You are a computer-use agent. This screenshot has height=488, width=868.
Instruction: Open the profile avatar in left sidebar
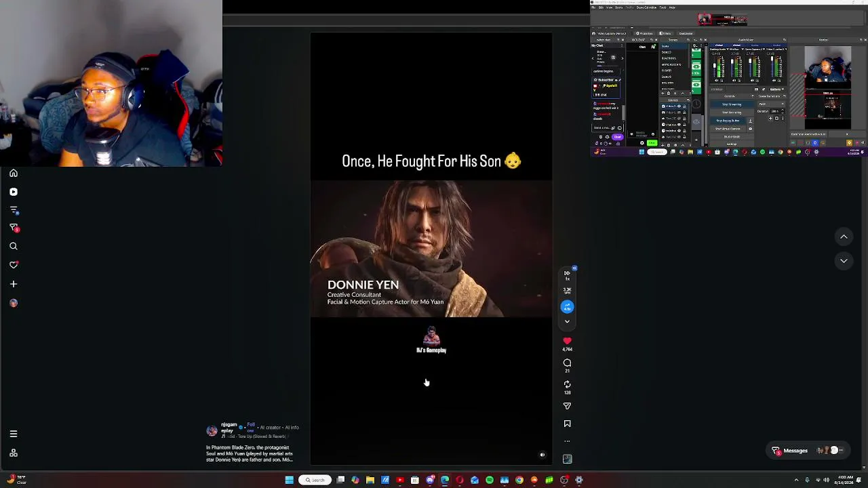click(13, 303)
